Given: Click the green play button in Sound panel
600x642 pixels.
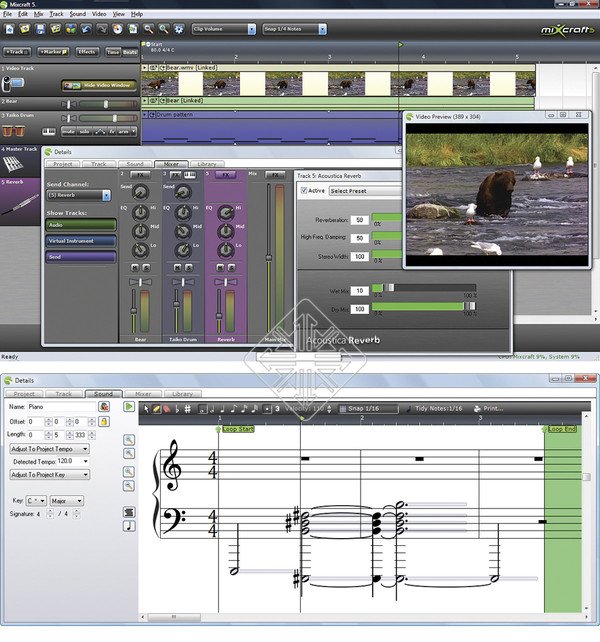Looking at the screenshot, I should point(129,407).
